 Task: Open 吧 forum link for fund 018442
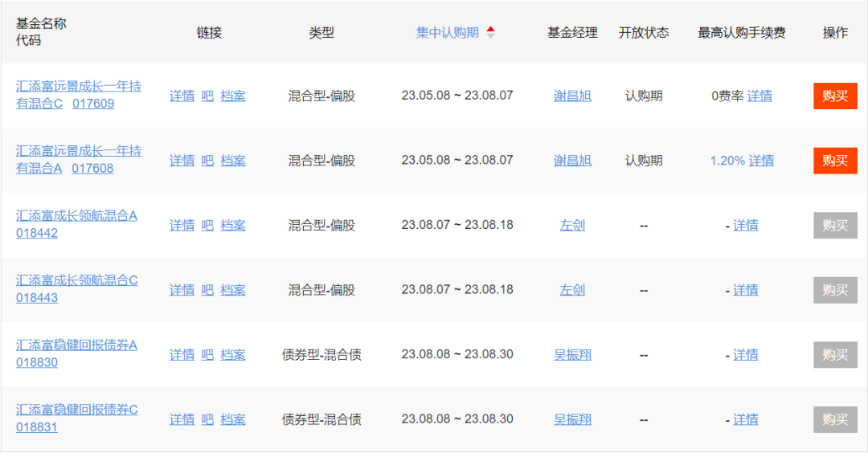click(x=207, y=225)
